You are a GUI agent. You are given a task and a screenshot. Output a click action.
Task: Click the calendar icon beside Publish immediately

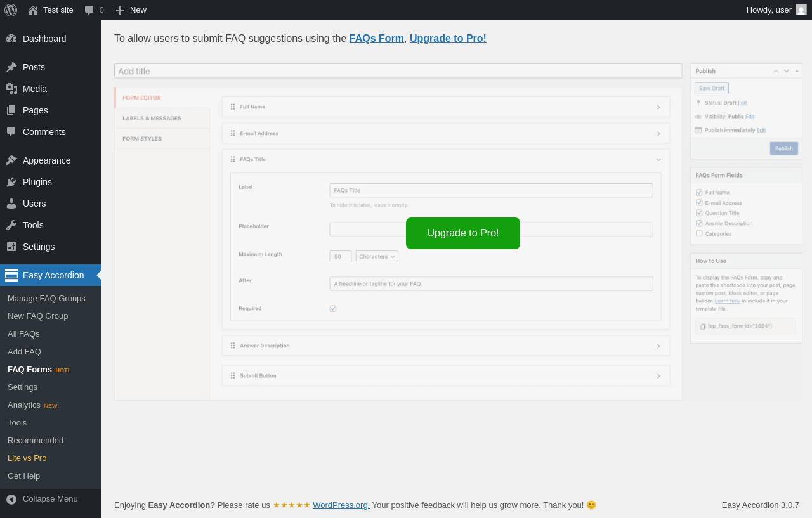tap(698, 130)
